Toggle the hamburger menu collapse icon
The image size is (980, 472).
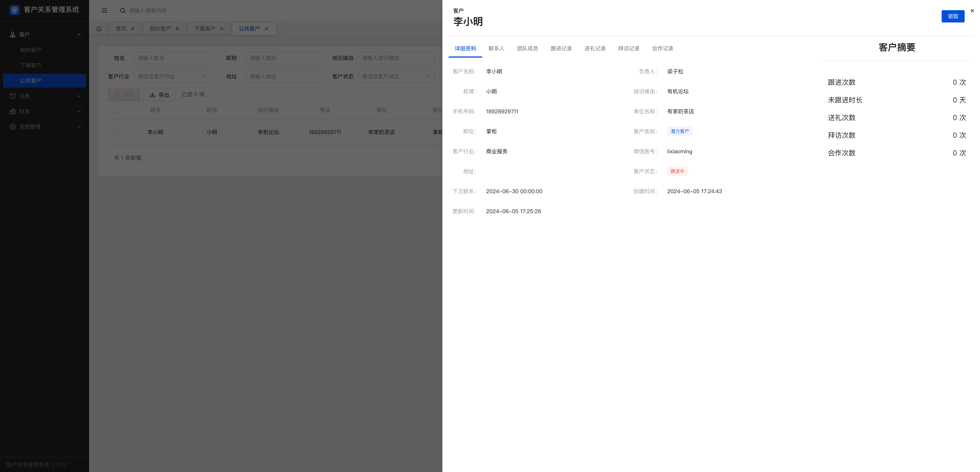(104, 11)
